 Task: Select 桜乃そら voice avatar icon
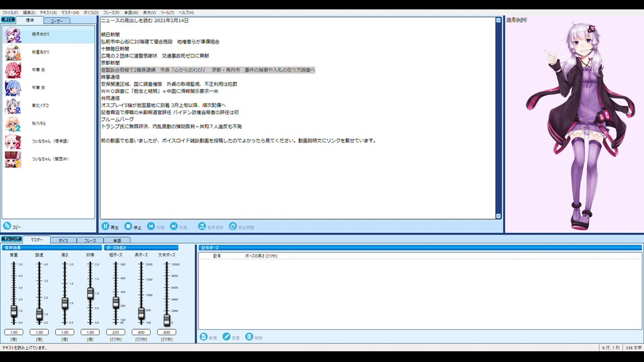13,124
